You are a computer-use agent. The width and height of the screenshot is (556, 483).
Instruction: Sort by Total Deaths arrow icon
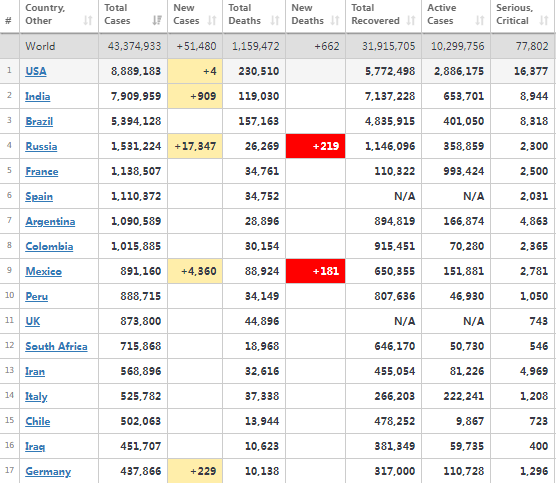pos(275,21)
